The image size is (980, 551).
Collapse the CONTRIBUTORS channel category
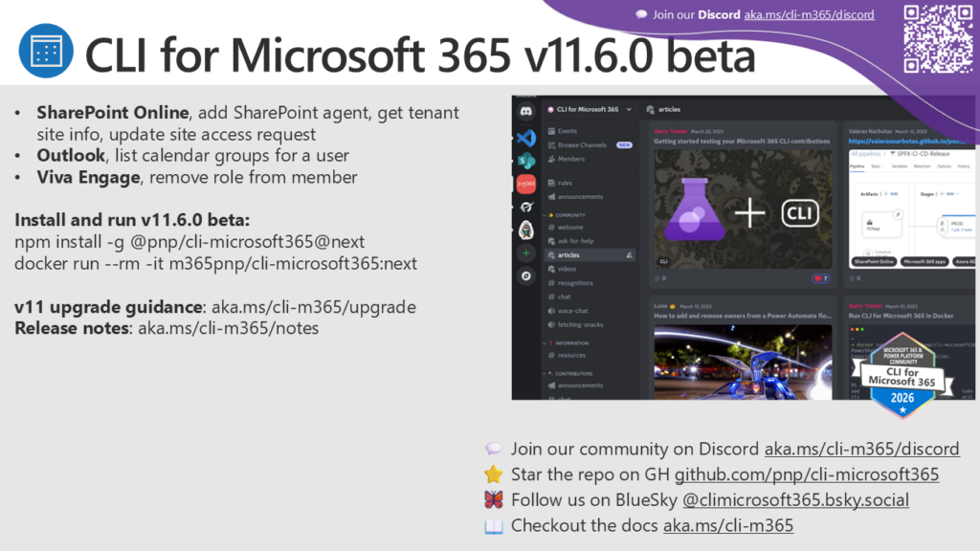[569, 374]
